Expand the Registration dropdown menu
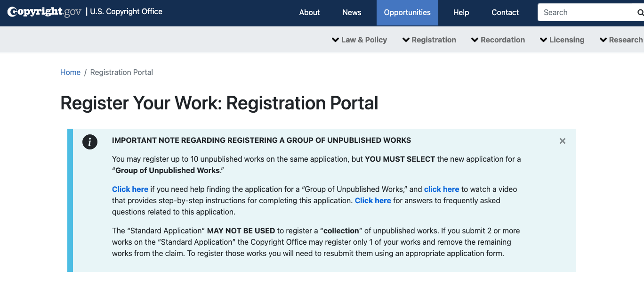Viewport: 644px width, 281px height. (x=429, y=40)
